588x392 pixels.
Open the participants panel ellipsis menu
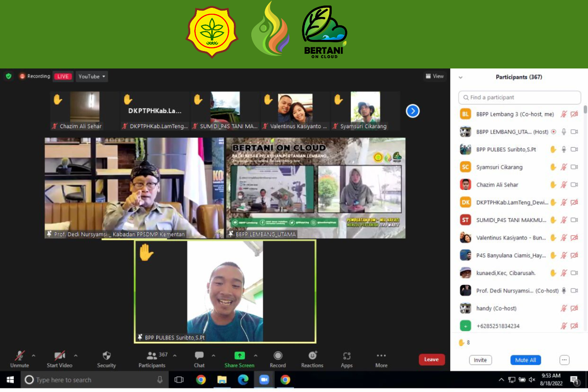(x=565, y=360)
